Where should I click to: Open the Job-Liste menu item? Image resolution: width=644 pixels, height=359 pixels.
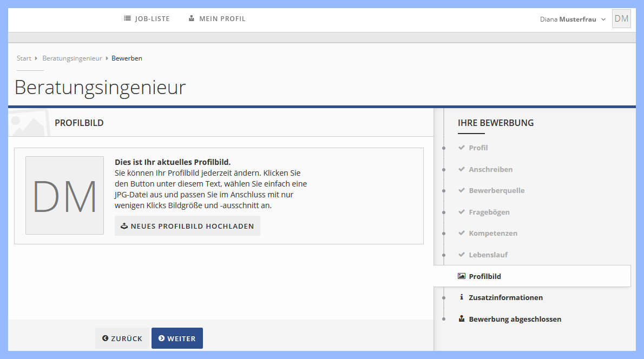147,19
